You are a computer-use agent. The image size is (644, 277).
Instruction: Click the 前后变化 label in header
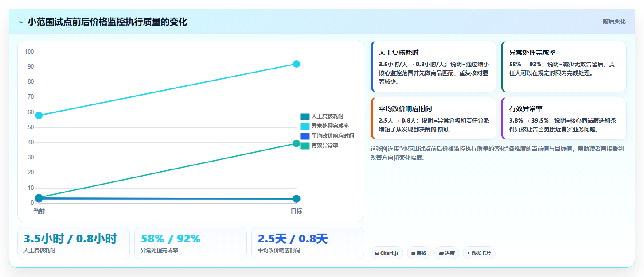(x=614, y=21)
